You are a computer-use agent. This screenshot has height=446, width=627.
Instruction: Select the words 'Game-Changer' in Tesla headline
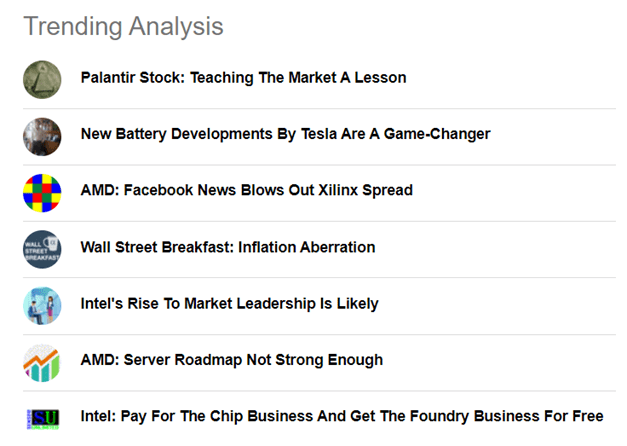click(437, 134)
